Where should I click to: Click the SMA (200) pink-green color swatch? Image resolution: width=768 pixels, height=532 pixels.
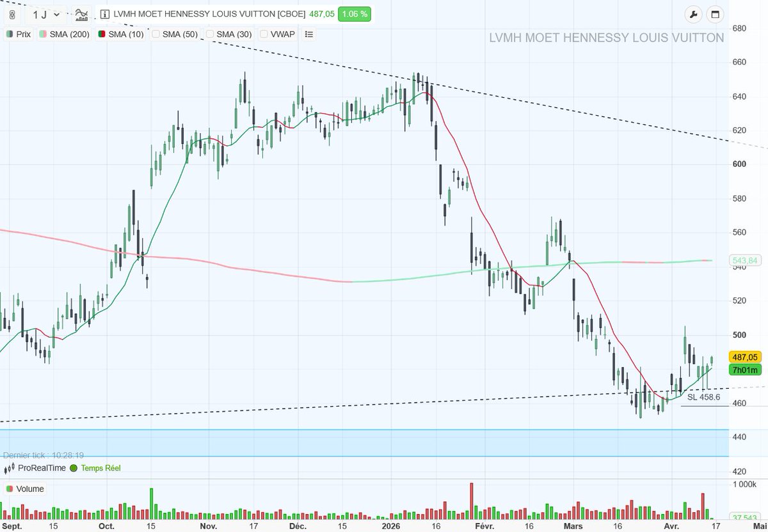pos(43,34)
